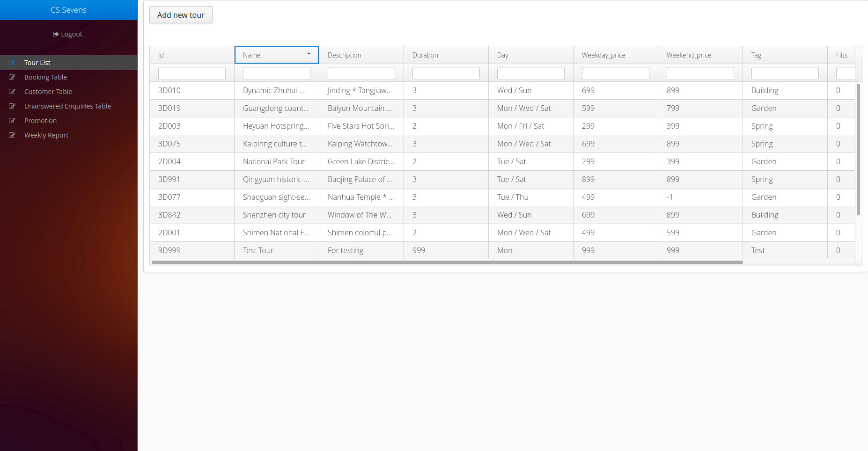This screenshot has width=868, height=451.
Task: Click the edit icon beside Booking Table
Action: [12, 77]
